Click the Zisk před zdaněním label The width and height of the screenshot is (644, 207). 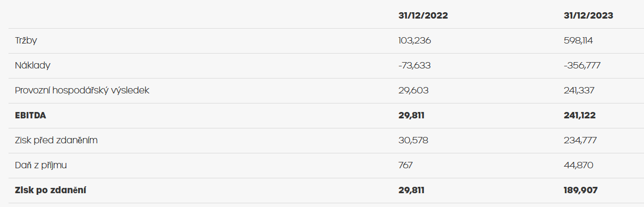coord(56,141)
